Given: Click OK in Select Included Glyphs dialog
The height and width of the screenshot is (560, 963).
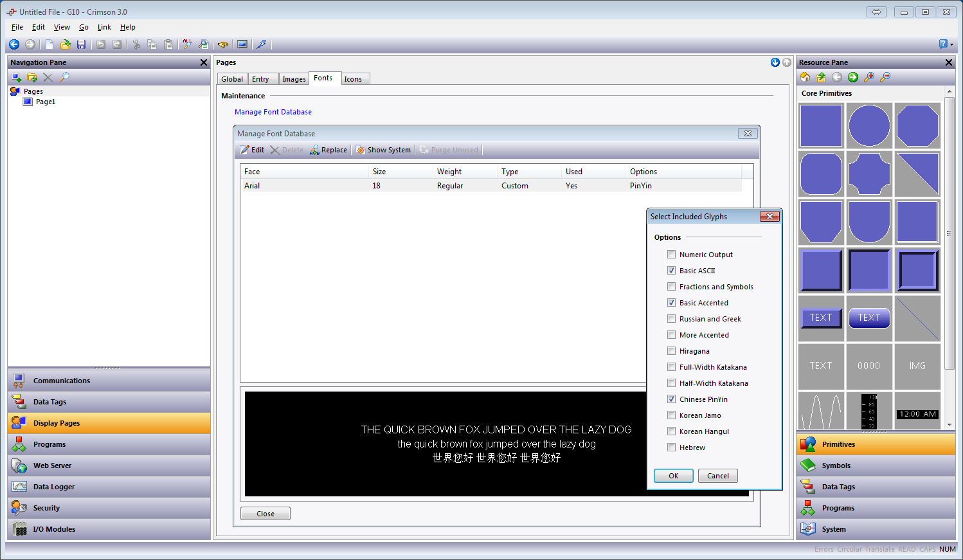Looking at the screenshot, I should tap(673, 476).
